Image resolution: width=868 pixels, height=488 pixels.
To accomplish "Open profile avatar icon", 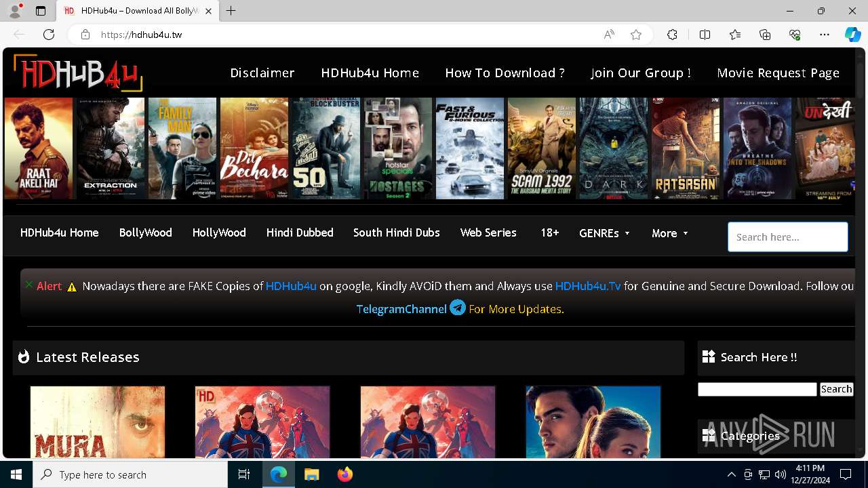I will (15, 11).
